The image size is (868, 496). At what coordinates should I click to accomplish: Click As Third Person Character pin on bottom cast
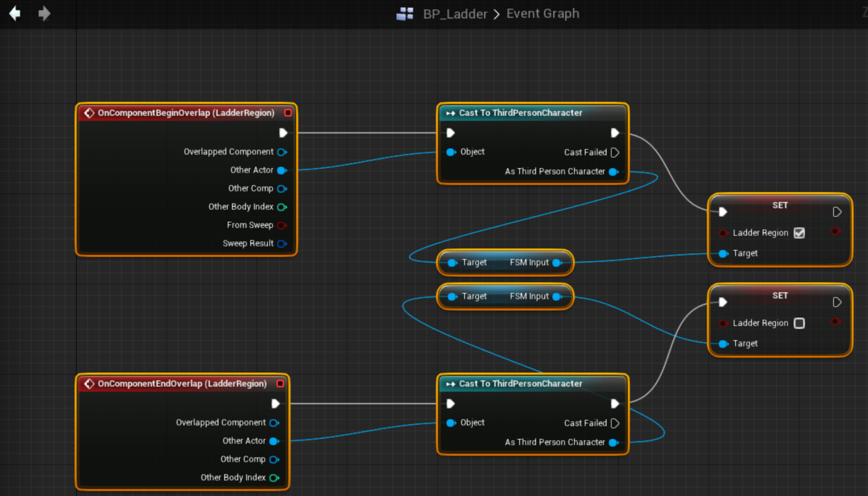613,442
